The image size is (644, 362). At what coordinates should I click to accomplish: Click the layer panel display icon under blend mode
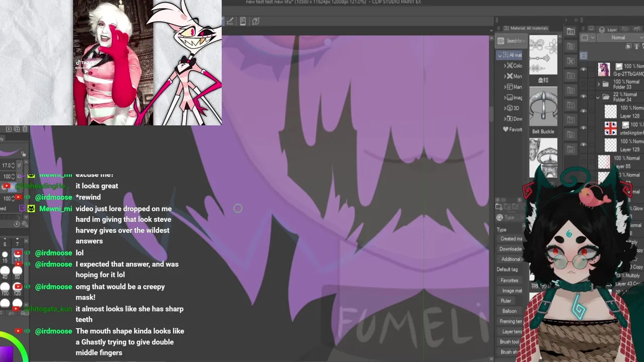click(x=583, y=55)
